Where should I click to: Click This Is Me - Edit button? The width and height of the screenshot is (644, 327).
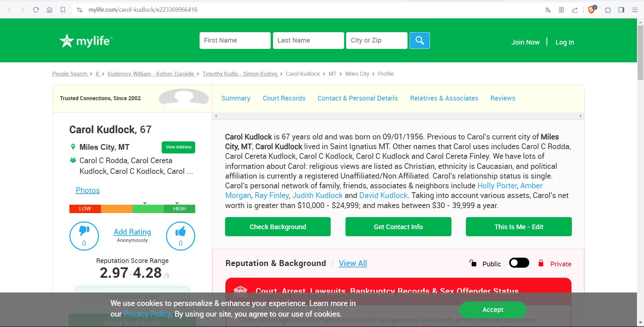pyautogui.click(x=519, y=227)
